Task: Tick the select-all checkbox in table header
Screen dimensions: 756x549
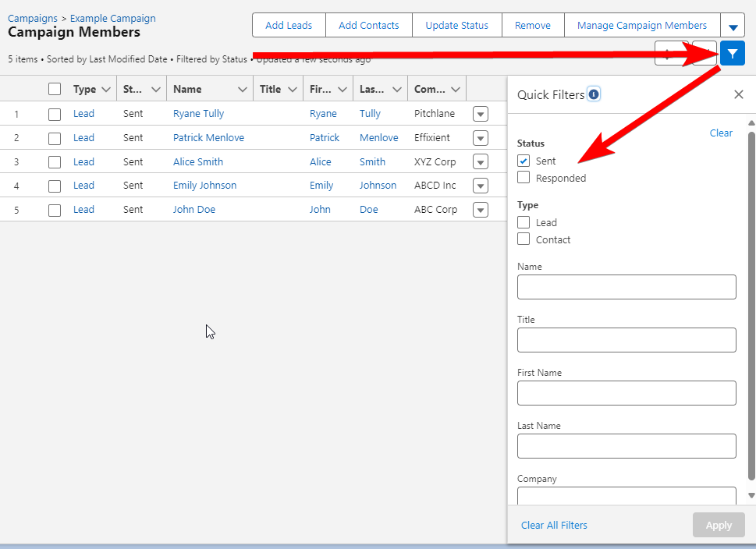Action: pos(55,89)
